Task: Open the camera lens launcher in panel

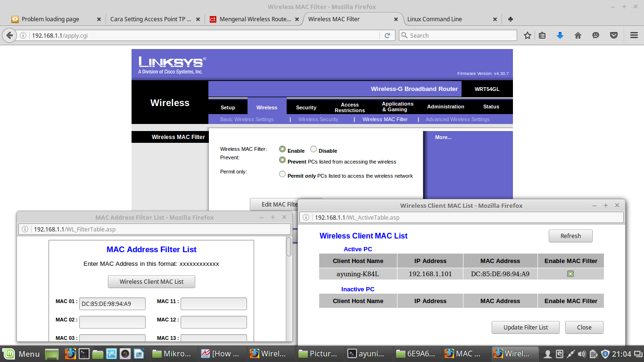Action: pyautogui.click(x=125, y=354)
